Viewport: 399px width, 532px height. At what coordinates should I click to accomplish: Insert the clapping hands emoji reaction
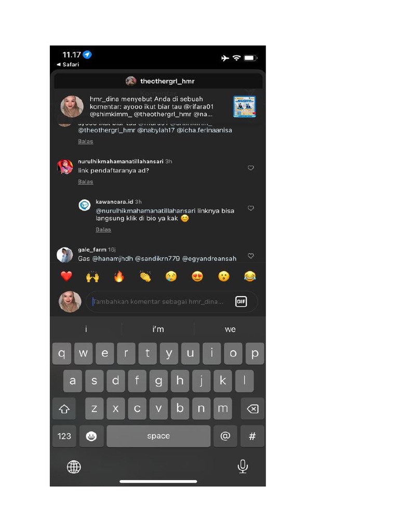point(145,276)
